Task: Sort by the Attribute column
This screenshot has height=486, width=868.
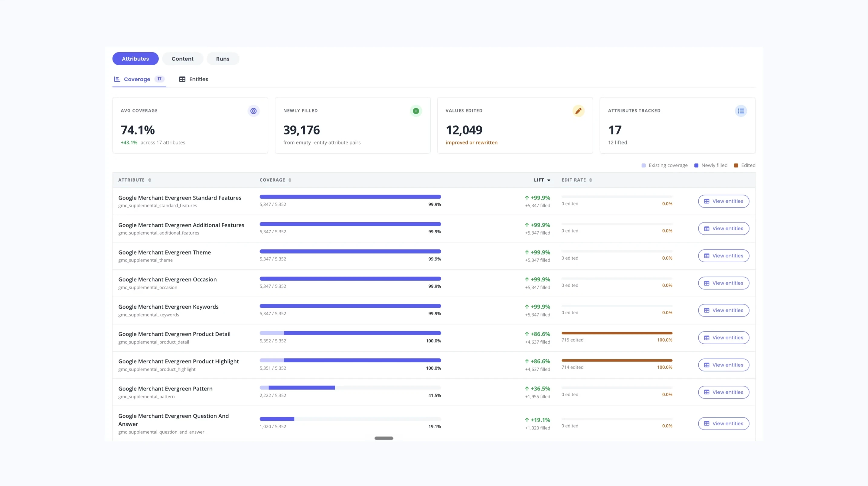Action: (135, 180)
